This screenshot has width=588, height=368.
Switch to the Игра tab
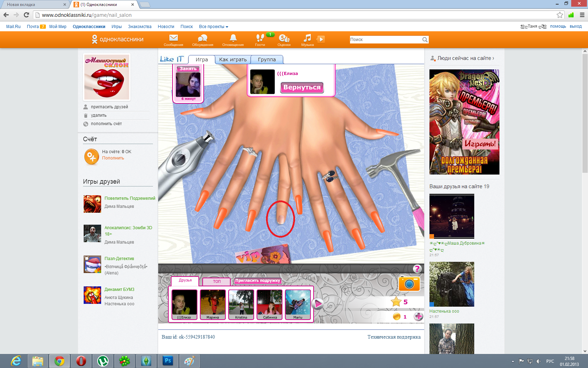coord(202,60)
